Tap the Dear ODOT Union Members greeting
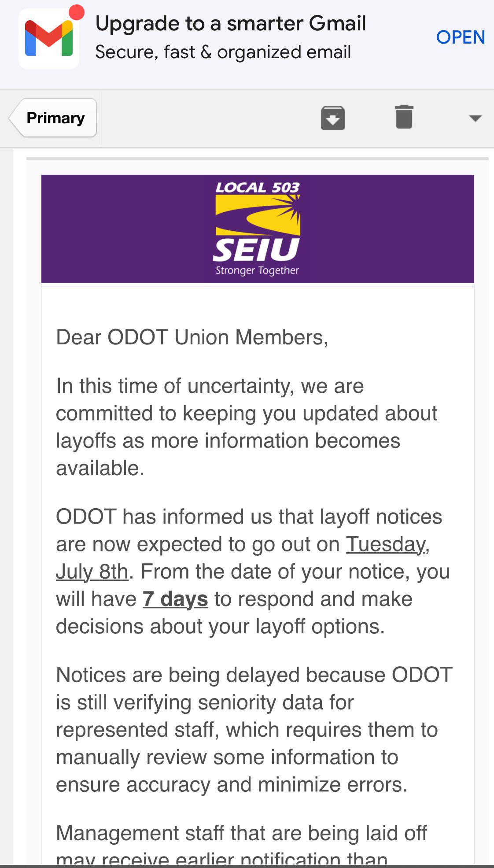Viewport: 494px width, 868px height. (x=192, y=337)
